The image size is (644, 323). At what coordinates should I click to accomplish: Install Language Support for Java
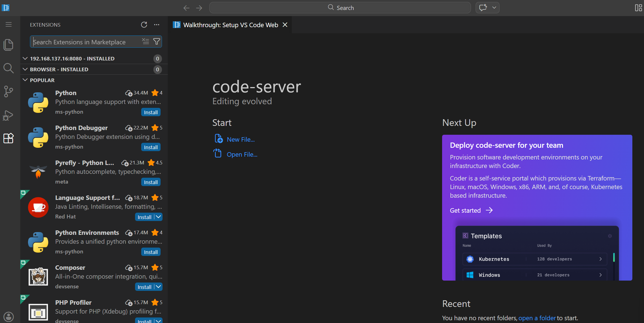[144, 217]
